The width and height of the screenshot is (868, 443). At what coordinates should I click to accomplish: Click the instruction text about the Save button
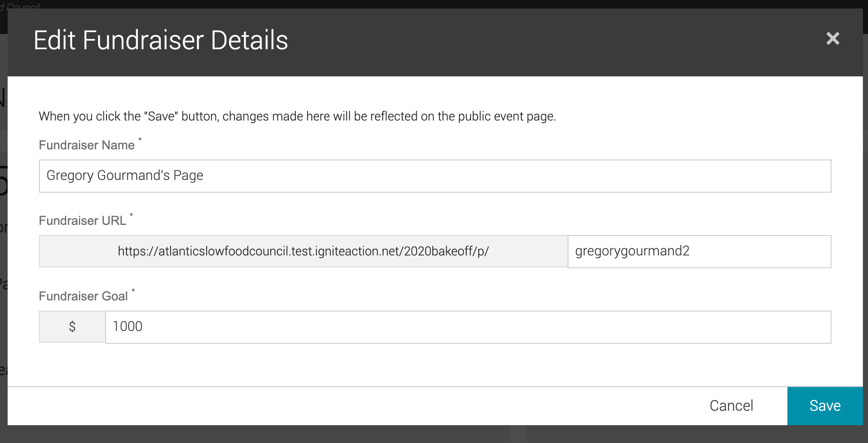(297, 116)
